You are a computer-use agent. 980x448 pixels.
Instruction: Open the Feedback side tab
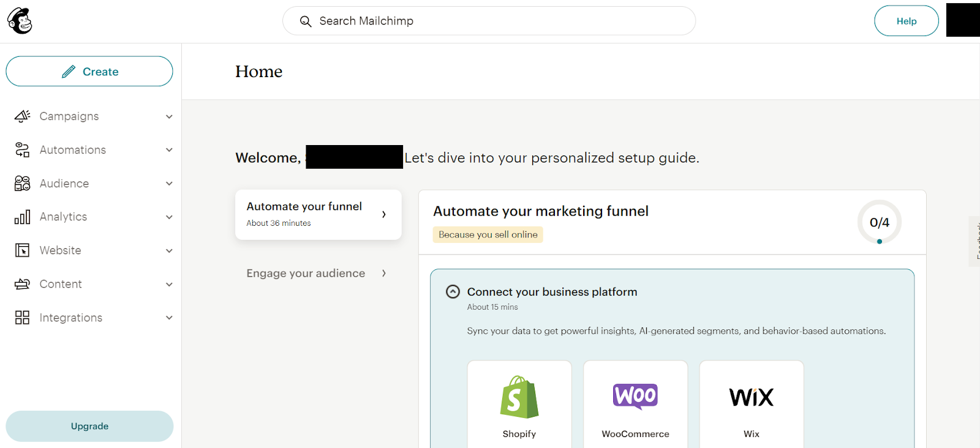975,241
